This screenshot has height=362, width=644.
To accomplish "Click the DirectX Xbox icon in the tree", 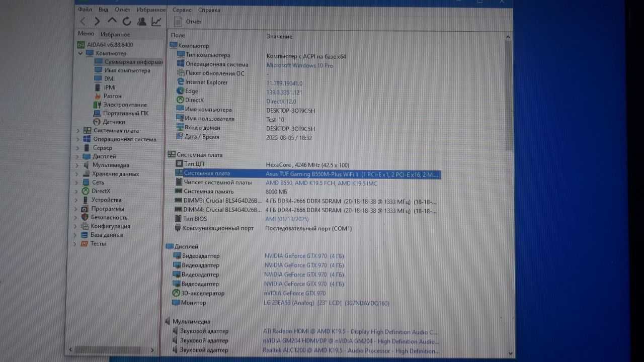I will click(x=86, y=191).
